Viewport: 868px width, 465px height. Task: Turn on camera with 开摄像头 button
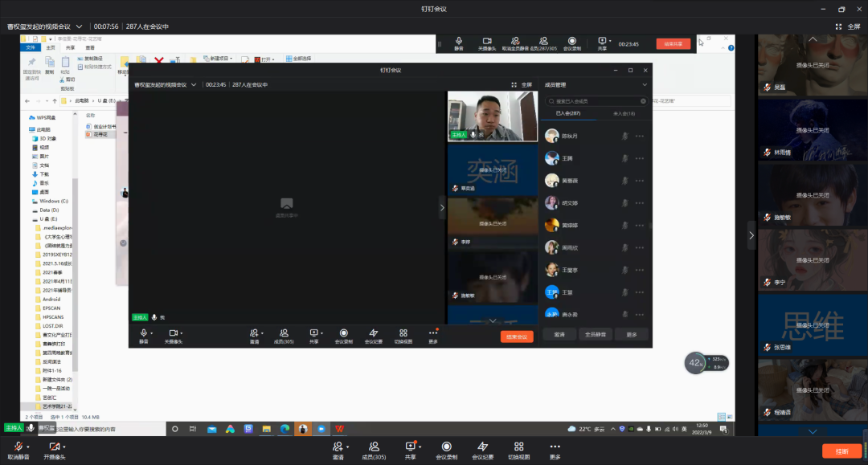coord(54,449)
